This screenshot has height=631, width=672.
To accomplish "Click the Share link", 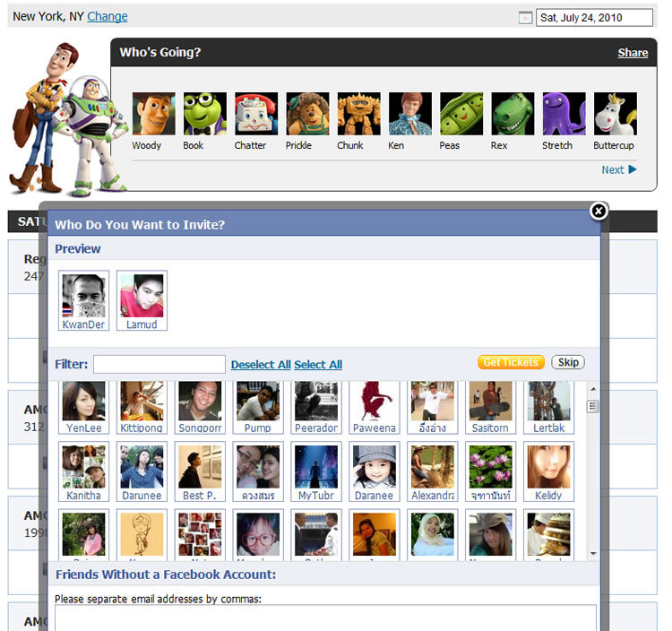I will pos(633,53).
